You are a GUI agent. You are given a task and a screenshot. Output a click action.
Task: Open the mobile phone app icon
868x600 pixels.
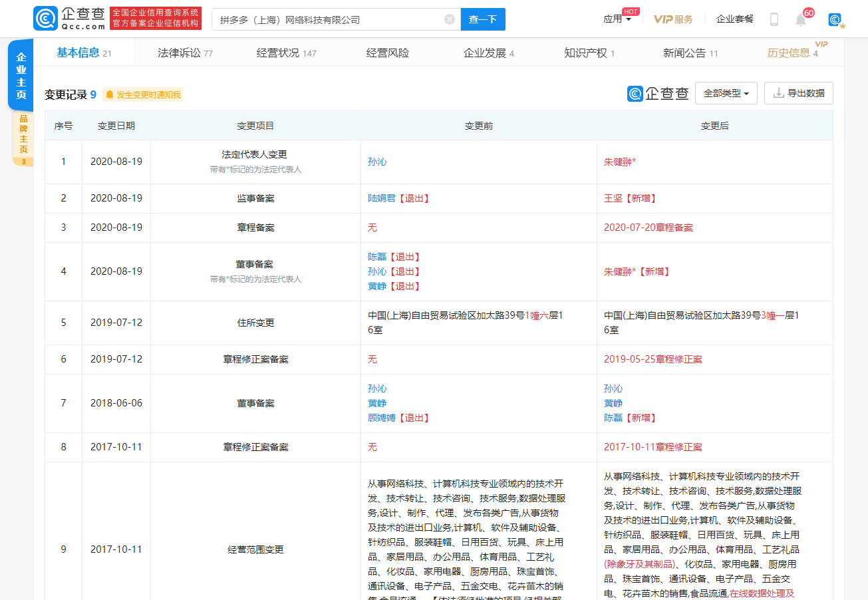pyautogui.click(x=774, y=19)
